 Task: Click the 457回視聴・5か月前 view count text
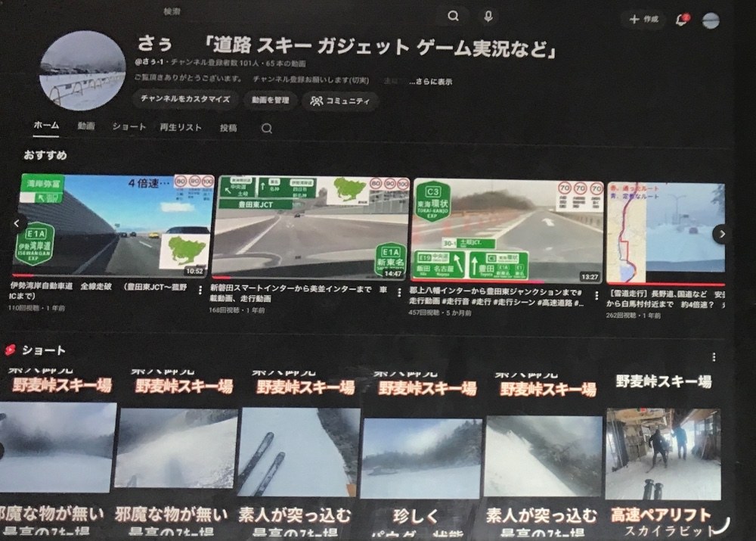440,312
